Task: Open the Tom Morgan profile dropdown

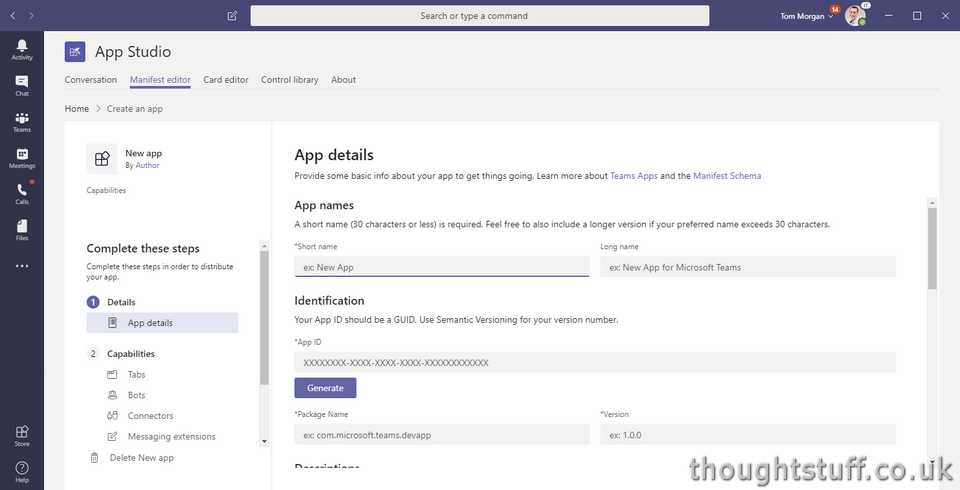Action: point(808,16)
